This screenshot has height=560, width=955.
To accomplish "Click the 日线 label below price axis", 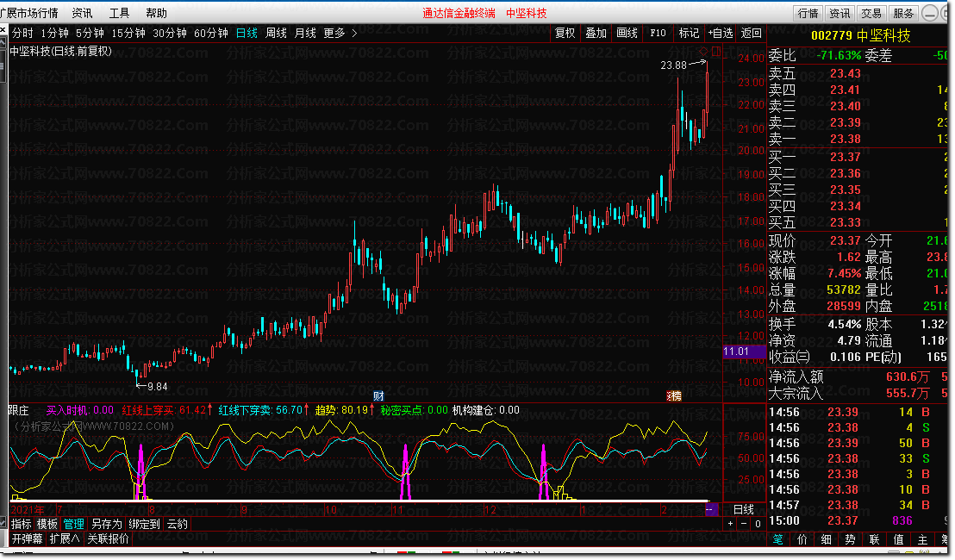I will (x=744, y=509).
